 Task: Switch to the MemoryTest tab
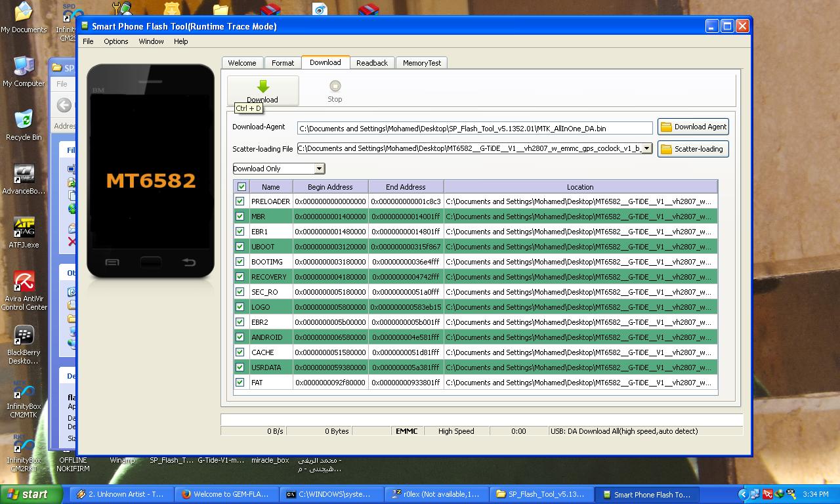[x=422, y=63]
